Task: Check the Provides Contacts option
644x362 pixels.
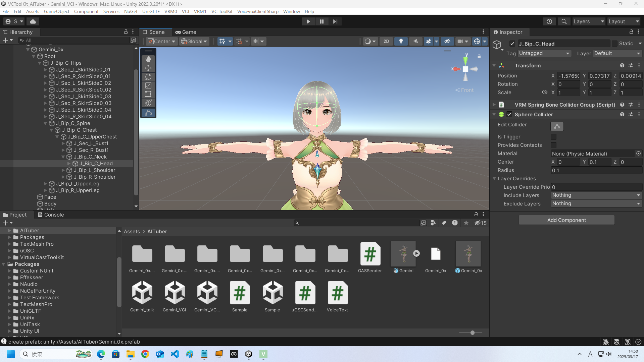Action: (x=554, y=145)
